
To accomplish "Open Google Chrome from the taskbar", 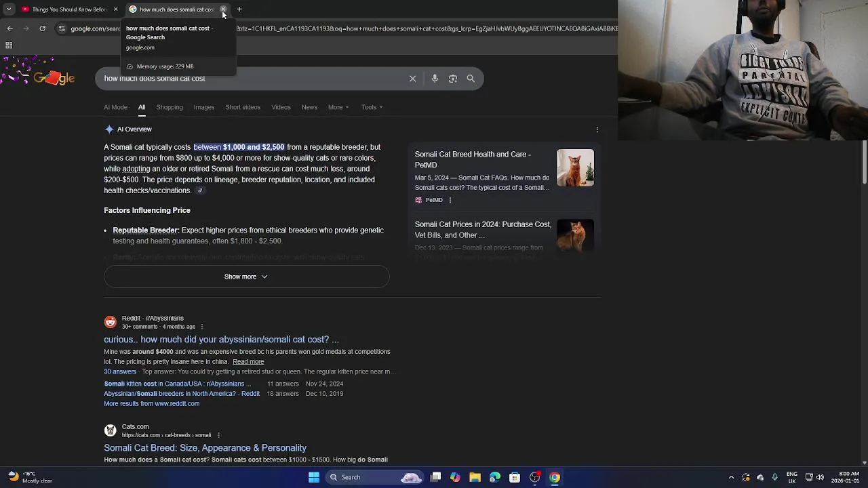I will (555, 477).
